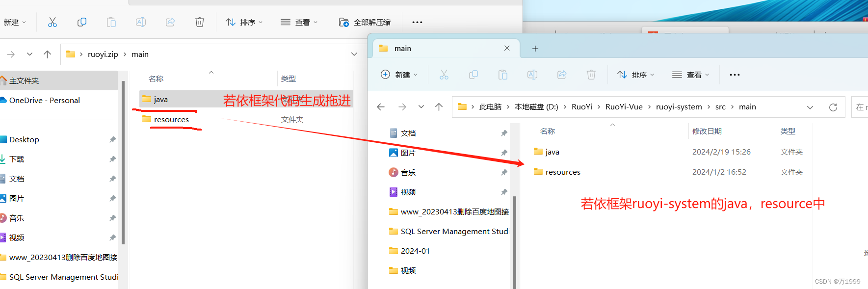Viewport: 868px width, 289px height.
Task: Open See more menu in ruoyi.zip window
Action: (x=417, y=22)
